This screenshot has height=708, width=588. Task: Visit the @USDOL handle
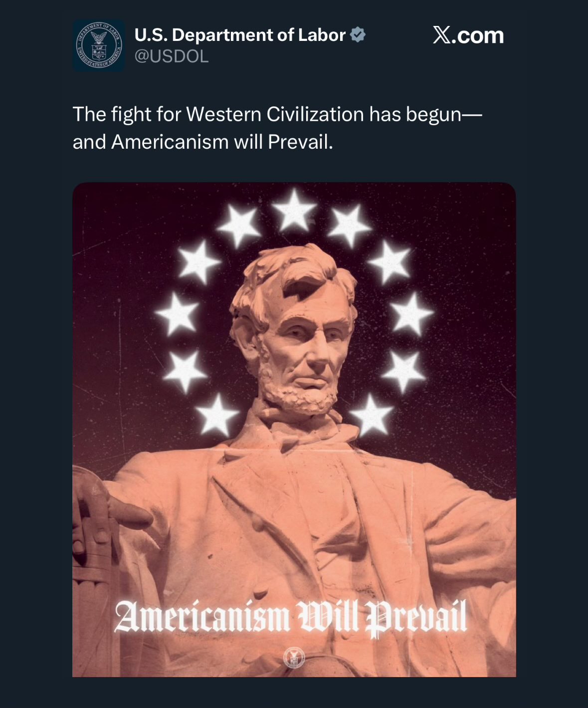coord(172,57)
